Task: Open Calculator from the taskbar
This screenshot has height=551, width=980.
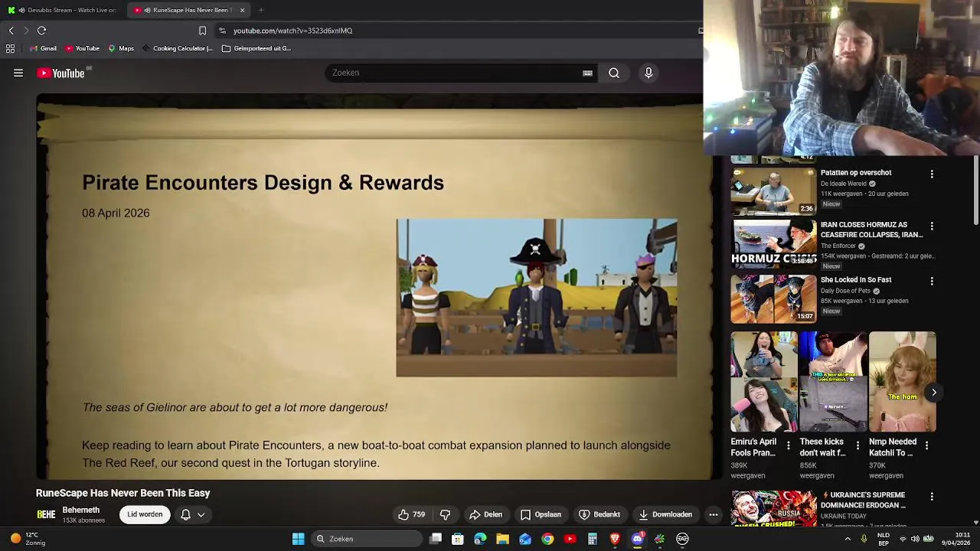Action: (592, 539)
